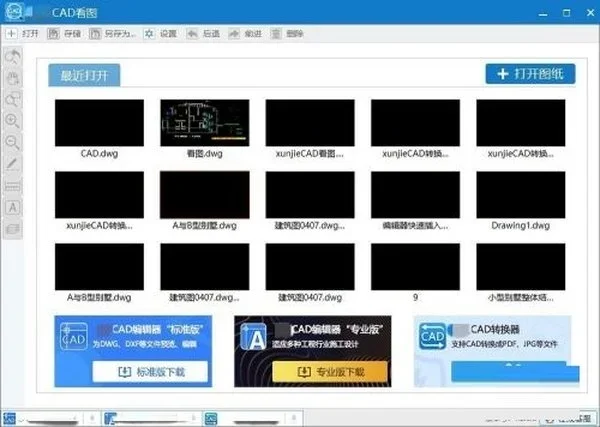Select the line drawing tool in sidebar
600x427 pixels.
click(13, 164)
